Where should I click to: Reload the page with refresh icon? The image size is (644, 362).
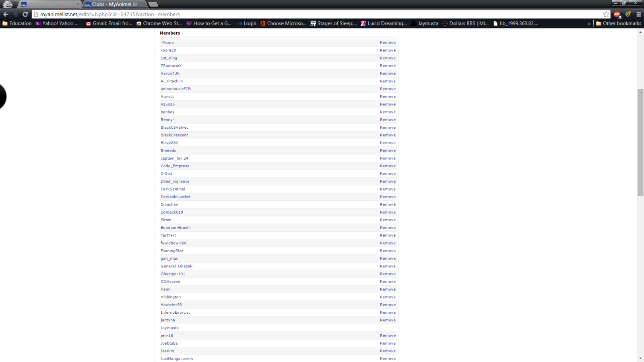pyautogui.click(x=25, y=14)
